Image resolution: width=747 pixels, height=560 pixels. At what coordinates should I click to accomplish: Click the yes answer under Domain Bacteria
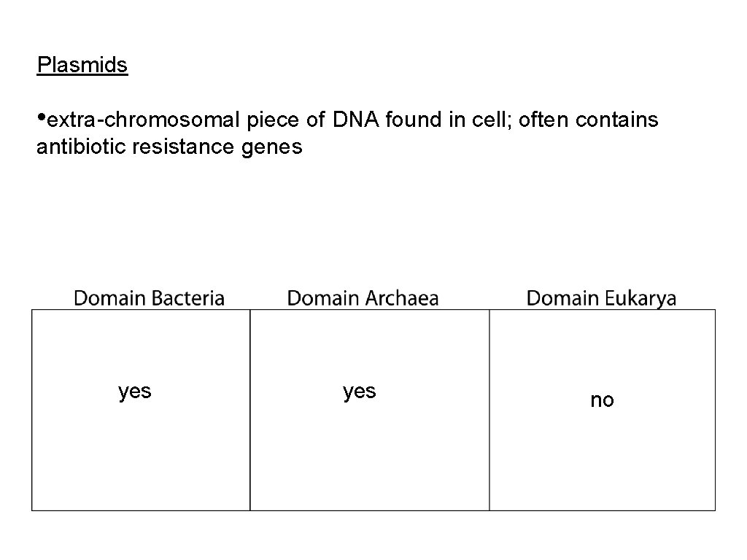pos(135,392)
